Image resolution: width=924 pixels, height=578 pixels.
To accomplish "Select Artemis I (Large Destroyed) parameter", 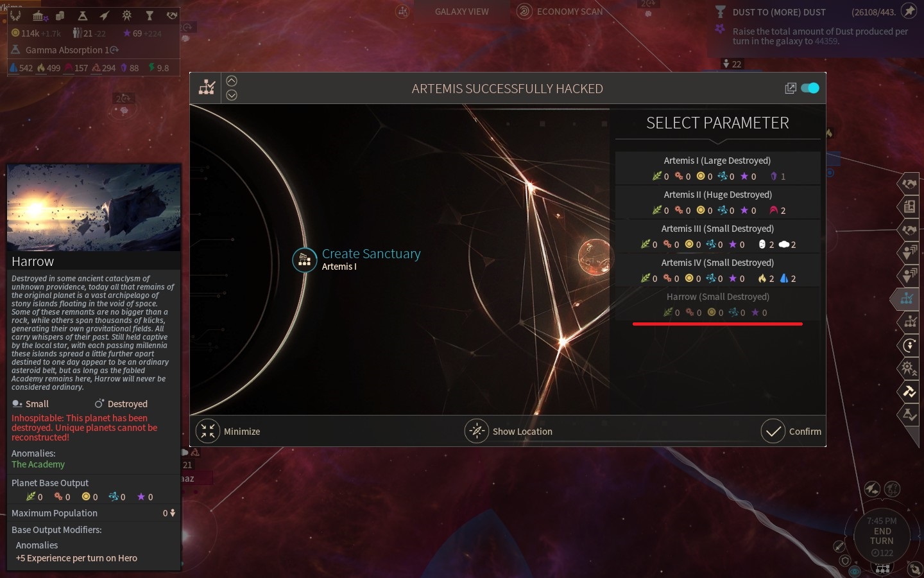I will 717,168.
